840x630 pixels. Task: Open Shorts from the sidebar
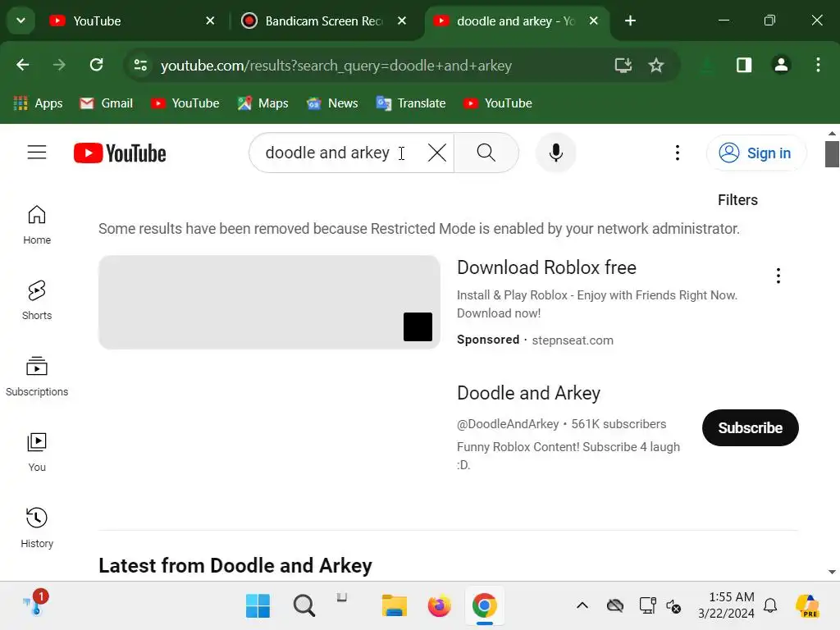point(37,300)
